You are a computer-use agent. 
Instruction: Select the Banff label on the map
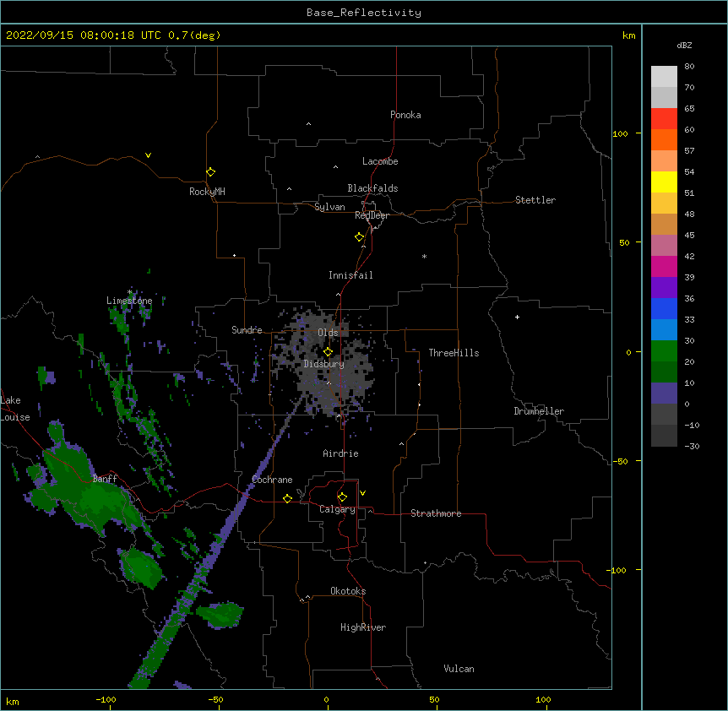[x=105, y=479]
